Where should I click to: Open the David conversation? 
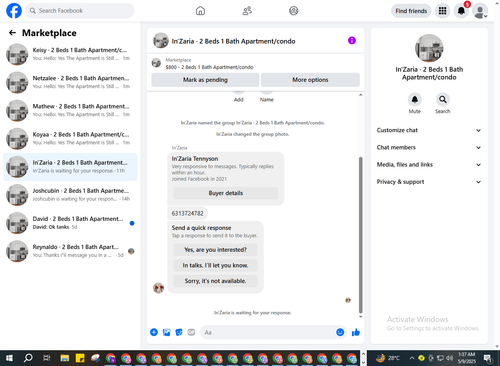click(70, 223)
